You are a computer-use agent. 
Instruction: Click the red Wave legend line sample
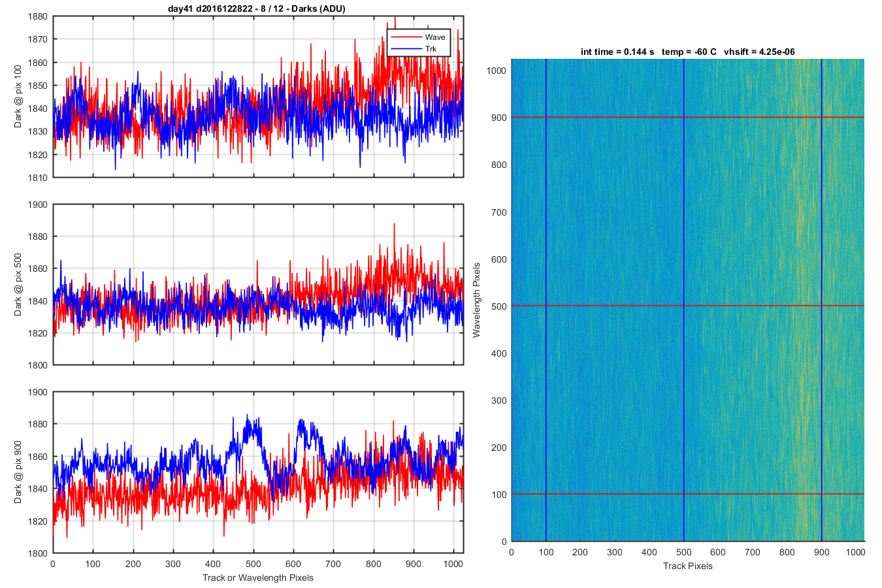coord(406,37)
